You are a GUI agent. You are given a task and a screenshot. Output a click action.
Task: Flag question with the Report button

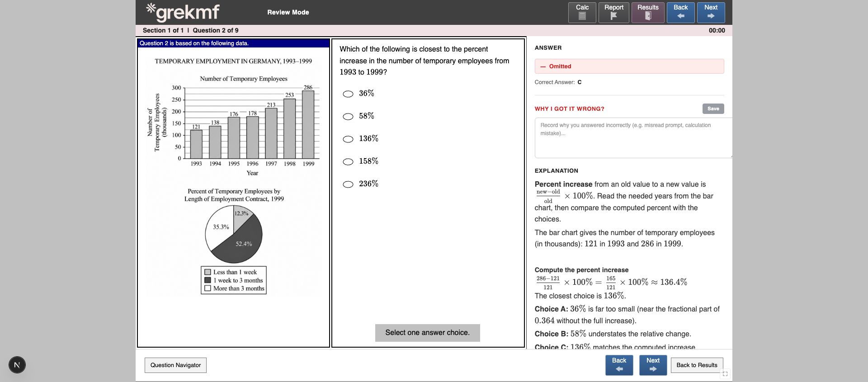coord(613,13)
